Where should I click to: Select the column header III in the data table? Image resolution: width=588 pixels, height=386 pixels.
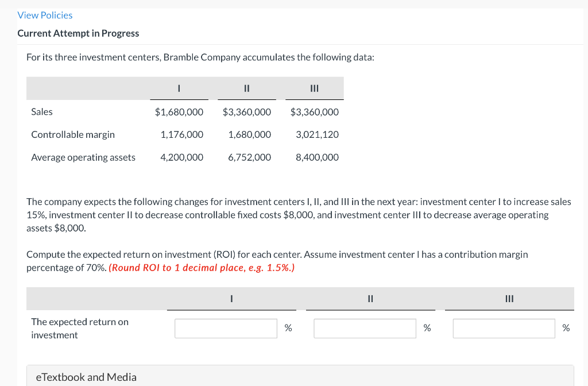tap(314, 88)
